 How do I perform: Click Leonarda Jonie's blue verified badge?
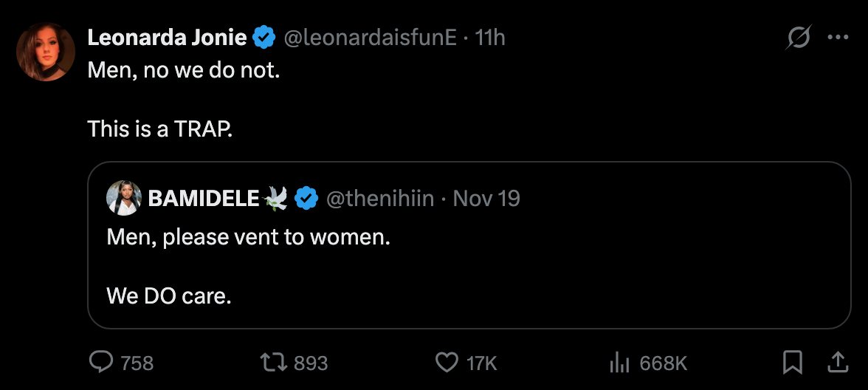263,38
